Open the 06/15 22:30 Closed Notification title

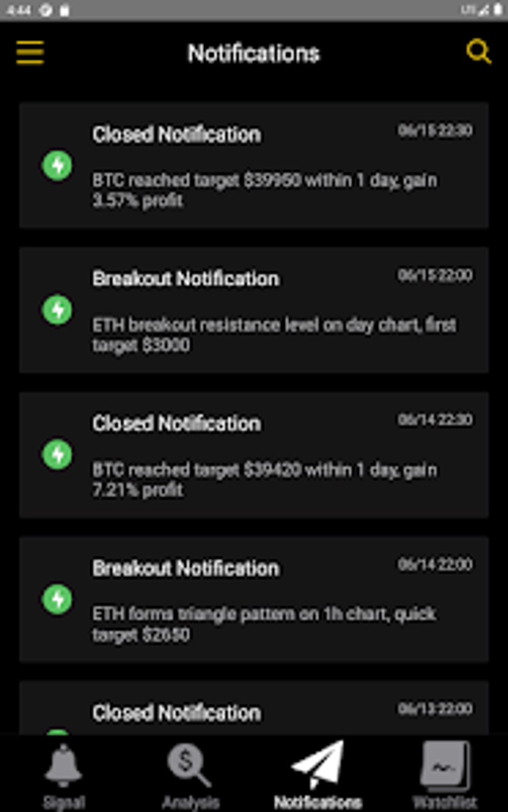[176, 134]
